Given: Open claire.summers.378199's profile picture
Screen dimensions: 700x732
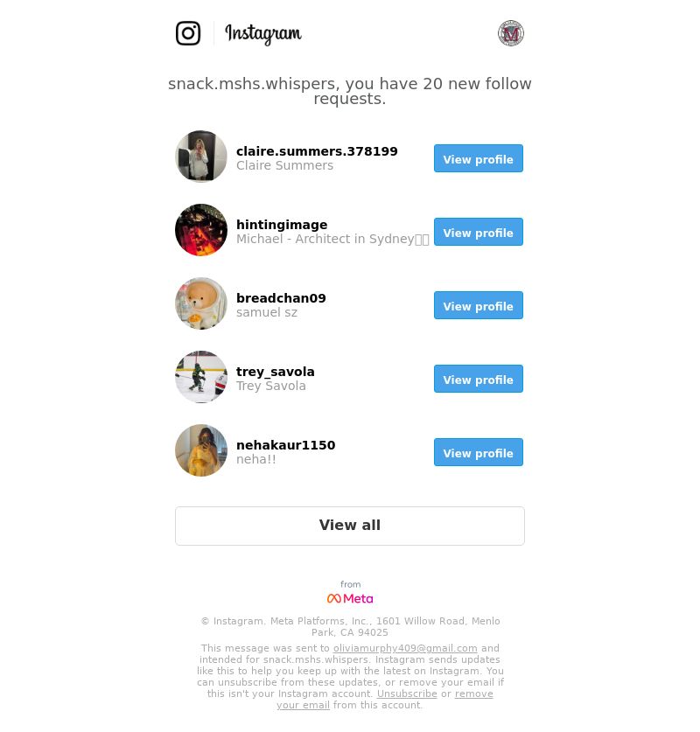Looking at the screenshot, I should click(201, 157).
